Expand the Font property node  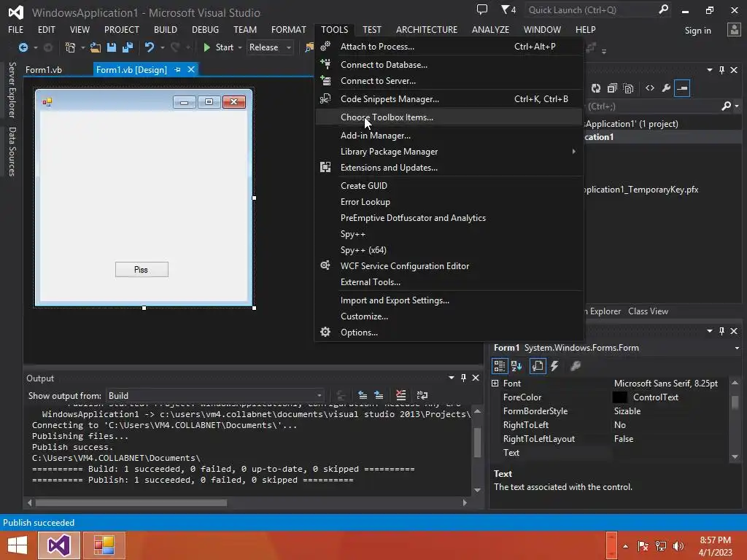point(495,384)
